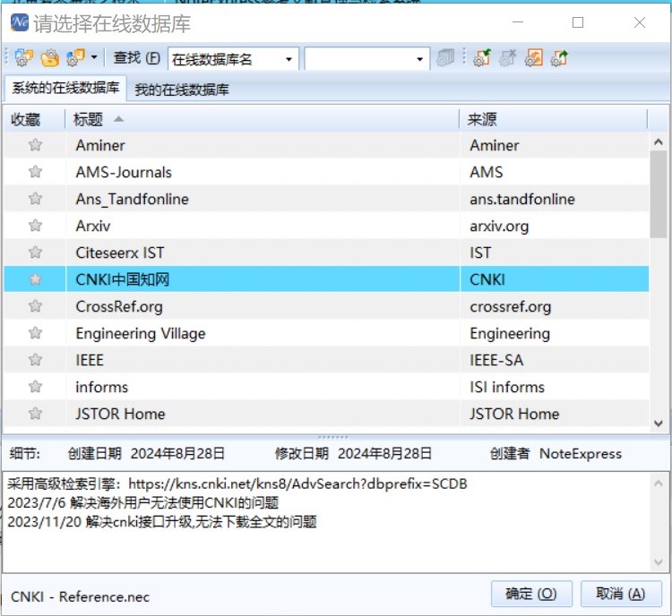Click the IEEE-SA source cell
The width and height of the screenshot is (672, 616).
point(496,360)
